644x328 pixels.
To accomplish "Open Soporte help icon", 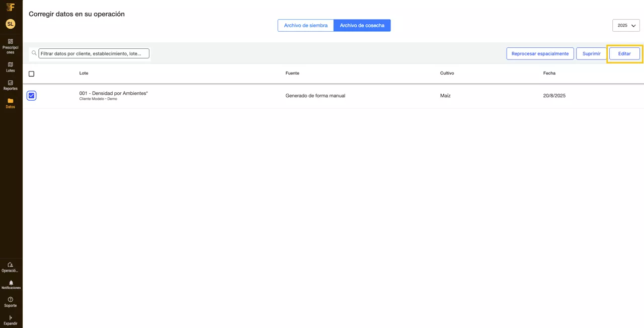I will coord(10,299).
